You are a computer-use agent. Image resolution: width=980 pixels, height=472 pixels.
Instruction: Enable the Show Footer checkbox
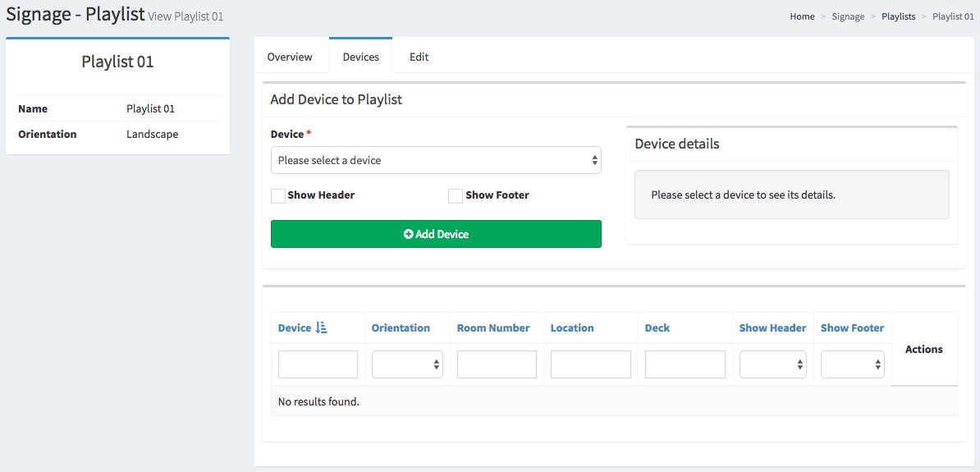pos(456,195)
